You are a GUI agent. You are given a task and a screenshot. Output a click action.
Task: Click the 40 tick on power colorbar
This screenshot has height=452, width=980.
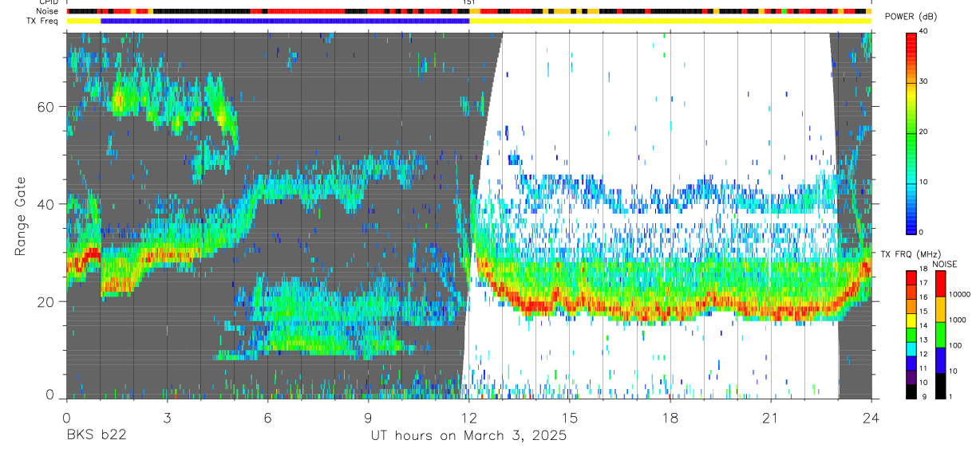pyautogui.click(x=924, y=32)
